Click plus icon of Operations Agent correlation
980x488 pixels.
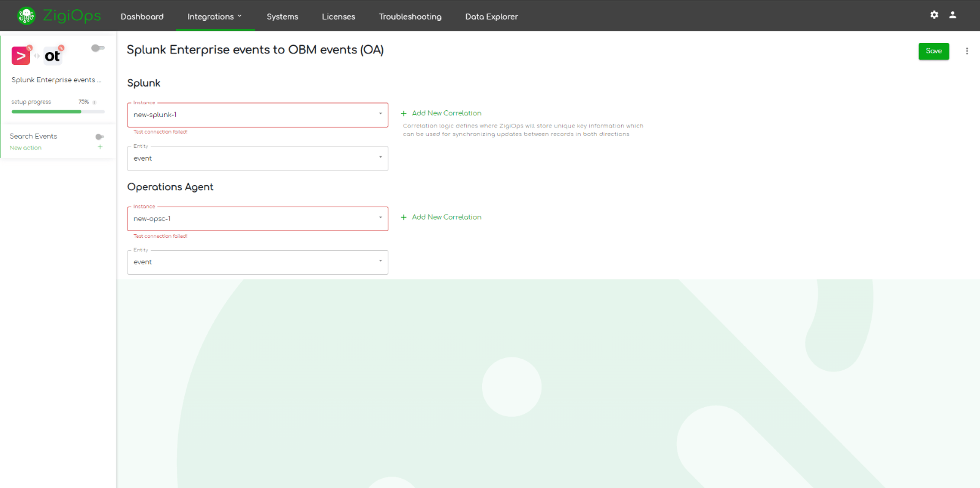(404, 218)
